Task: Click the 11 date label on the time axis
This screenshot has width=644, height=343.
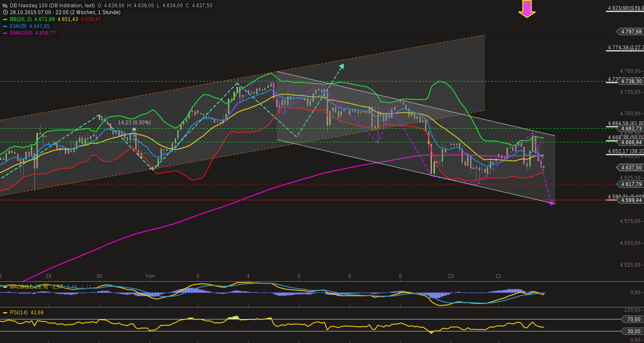Action: (498, 276)
